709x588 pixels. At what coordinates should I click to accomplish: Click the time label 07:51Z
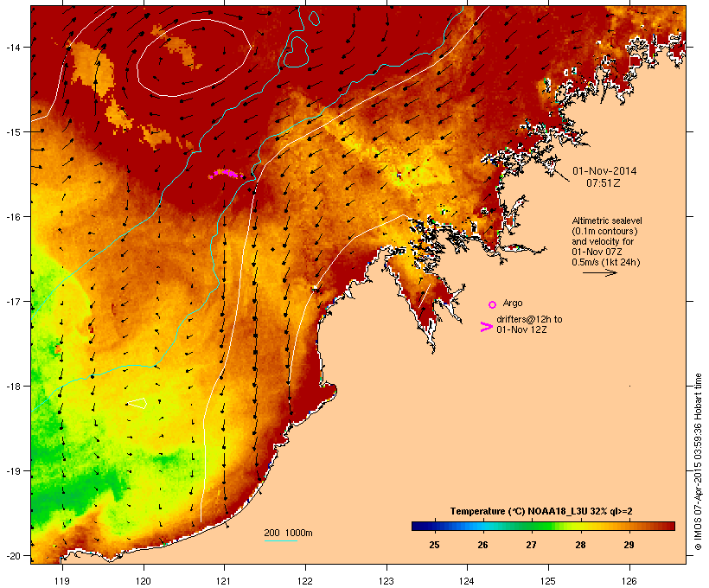604,183
